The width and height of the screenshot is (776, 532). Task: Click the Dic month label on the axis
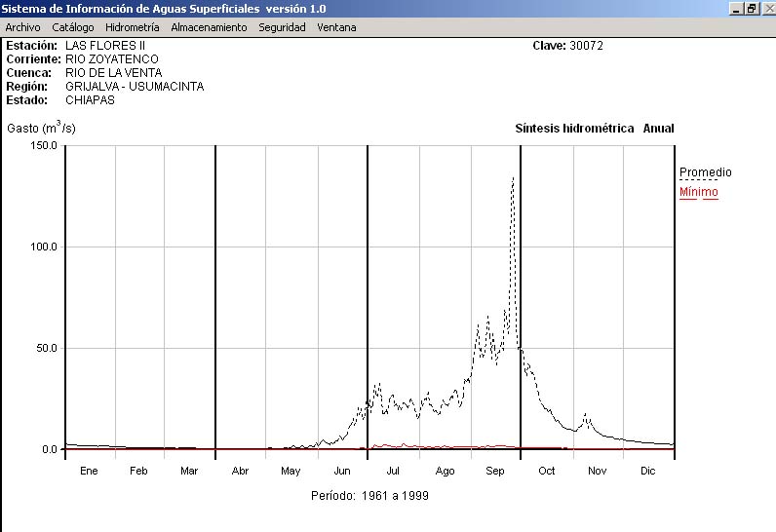click(648, 471)
